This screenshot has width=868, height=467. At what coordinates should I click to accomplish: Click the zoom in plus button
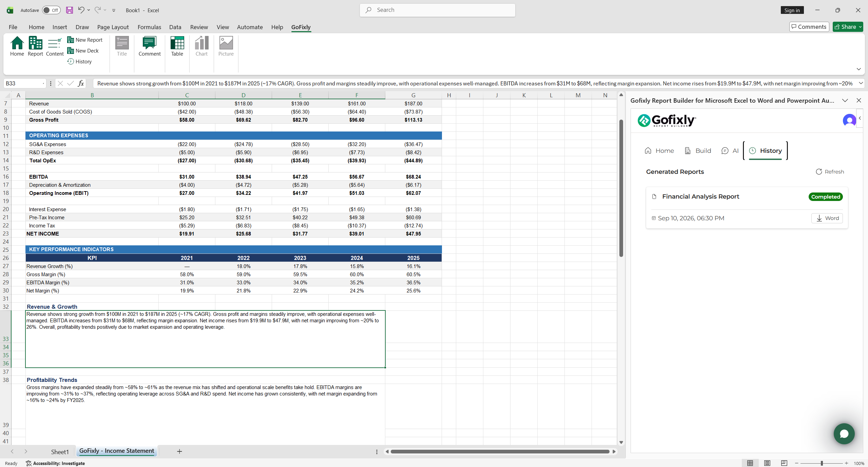[x=846, y=463]
